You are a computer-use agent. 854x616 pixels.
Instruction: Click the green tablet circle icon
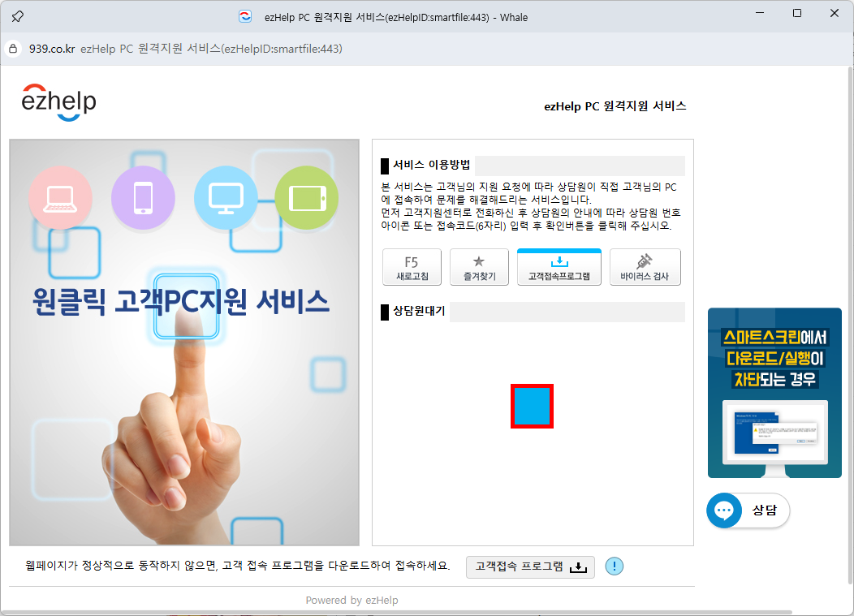[x=307, y=198]
